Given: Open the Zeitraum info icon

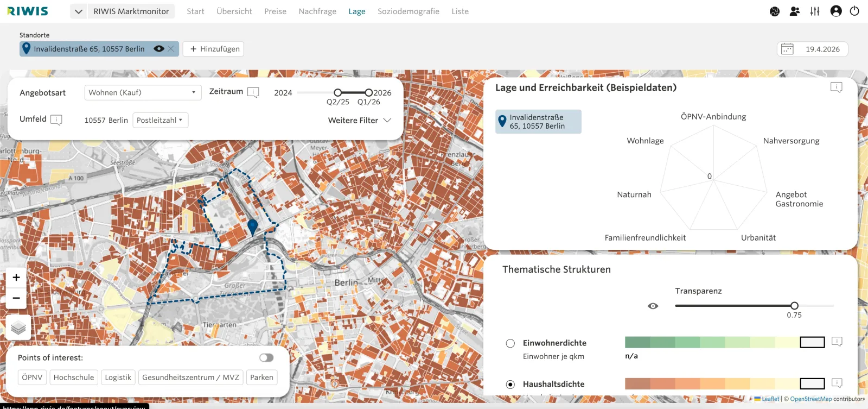Looking at the screenshot, I should pos(253,92).
